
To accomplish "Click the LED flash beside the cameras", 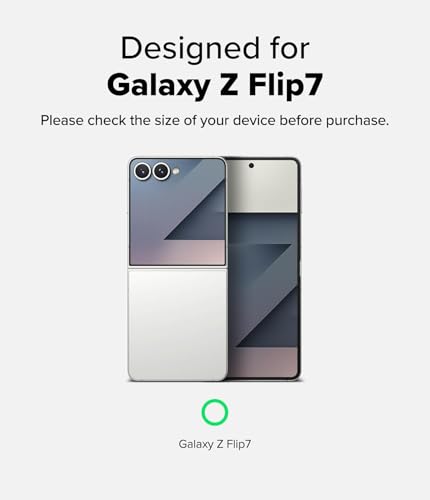I will [176, 171].
